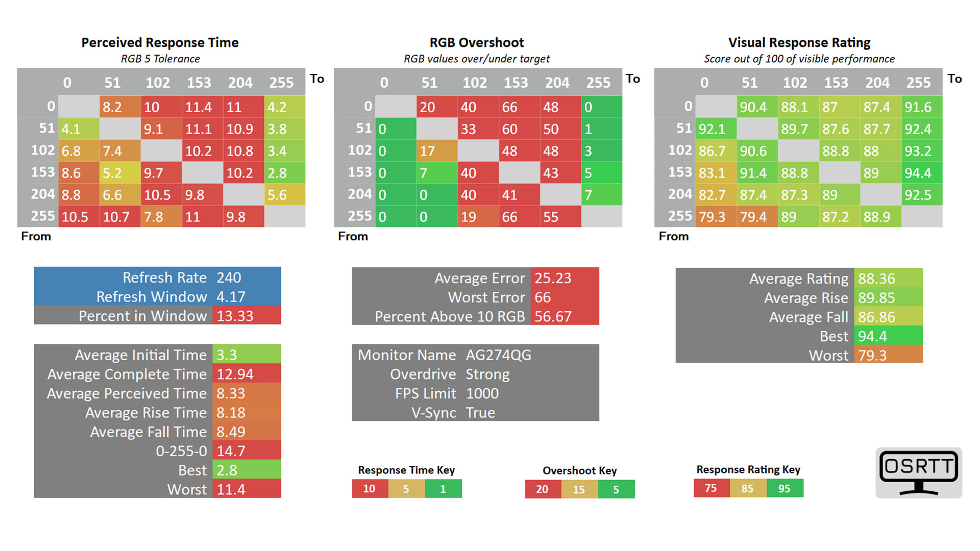This screenshot has height=551, width=980.
Task: Click the Average Rating value 88.36
Action: (x=876, y=279)
